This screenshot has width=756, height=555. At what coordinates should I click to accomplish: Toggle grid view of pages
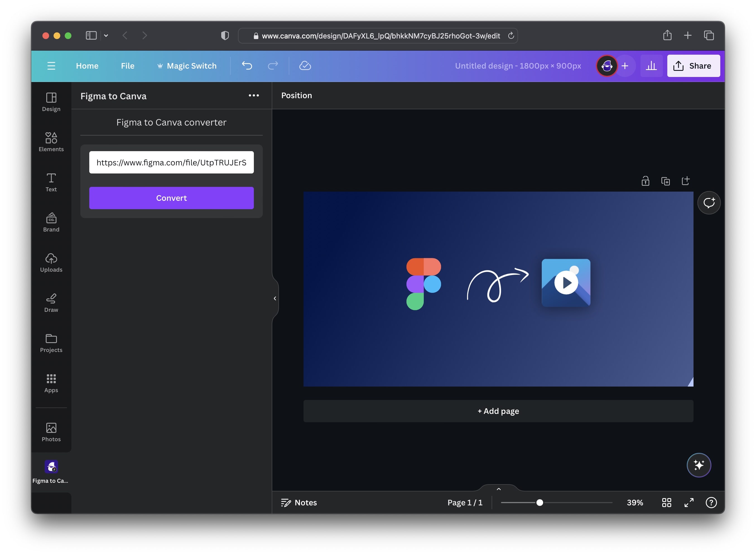coord(666,503)
